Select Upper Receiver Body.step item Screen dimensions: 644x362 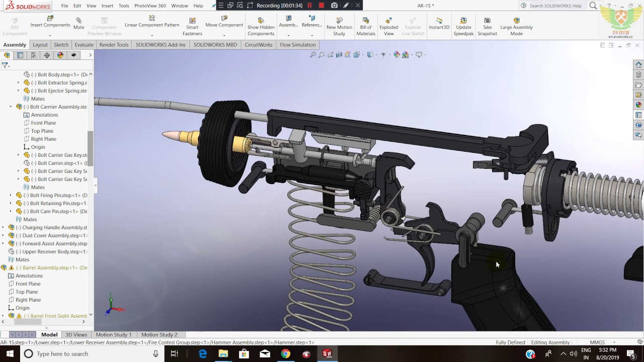click(x=47, y=251)
